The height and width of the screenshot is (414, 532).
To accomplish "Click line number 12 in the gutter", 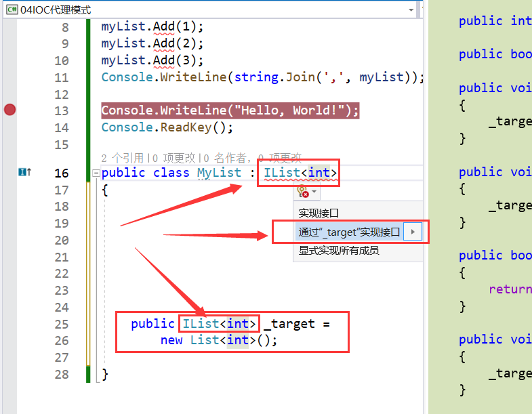I will click(x=62, y=94).
